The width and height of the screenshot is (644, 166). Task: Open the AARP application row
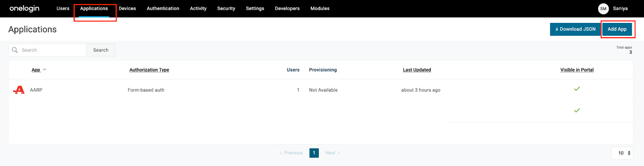click(x=320, y=90)
